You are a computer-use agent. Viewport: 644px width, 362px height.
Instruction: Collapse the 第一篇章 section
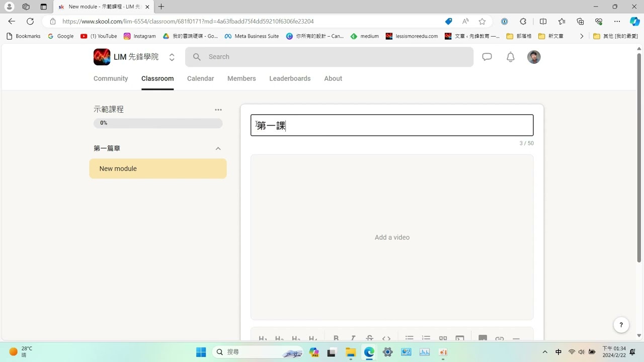tap(218, 148)
